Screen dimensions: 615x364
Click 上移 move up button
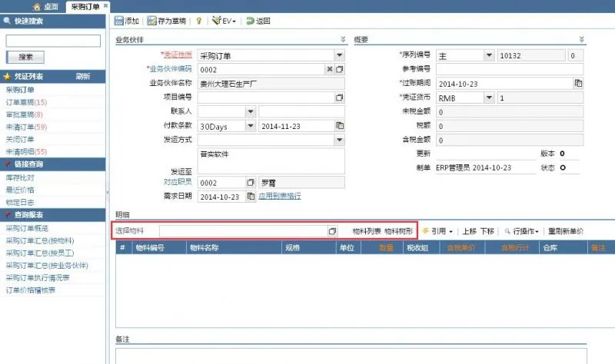(469, 231)
